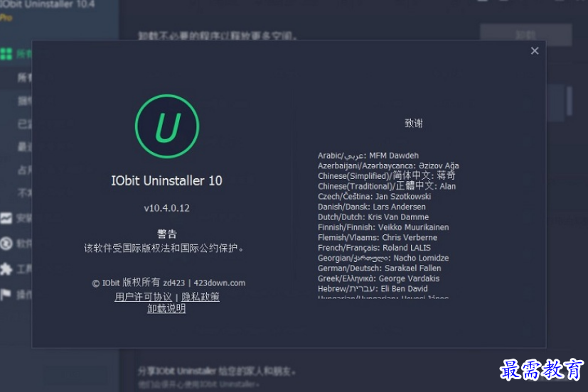Click the green grid programs icon in sidebar
The height and width of the screenshot is (392, 588).
6,54
